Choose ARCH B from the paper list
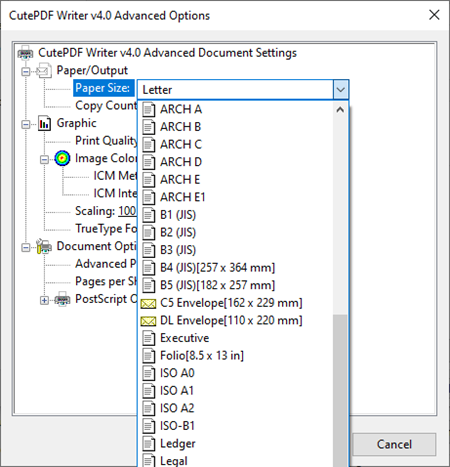The width and height of the screenshot is (450, 467). point(235,127)
